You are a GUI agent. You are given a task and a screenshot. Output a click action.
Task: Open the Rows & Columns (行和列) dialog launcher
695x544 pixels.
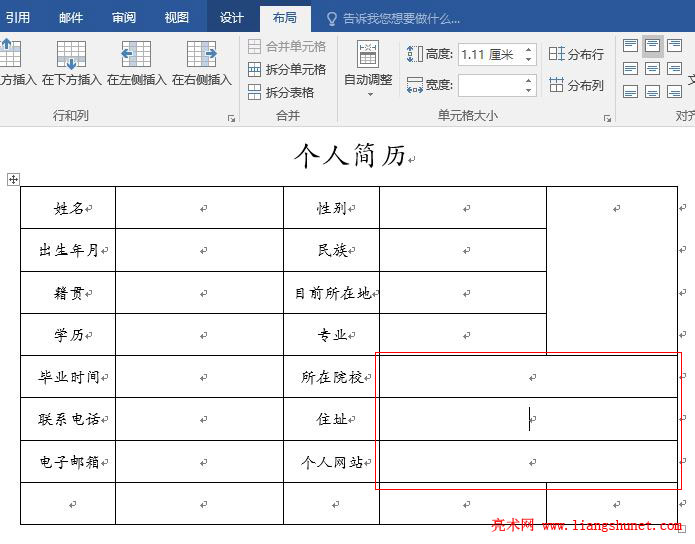tap(231, 118)
